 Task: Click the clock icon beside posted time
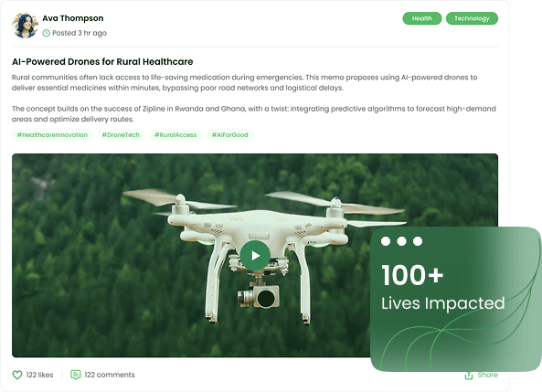point(47,33)
